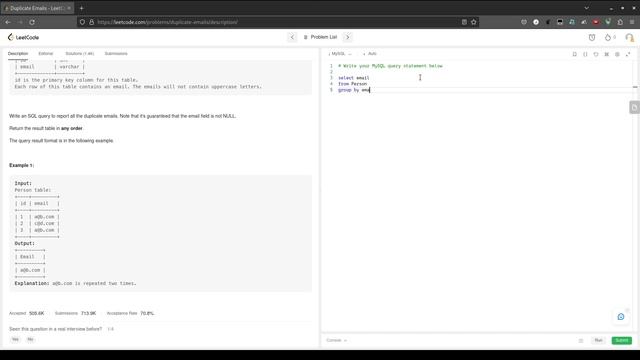
Task: Go back in browser
Action: [8, 22]
